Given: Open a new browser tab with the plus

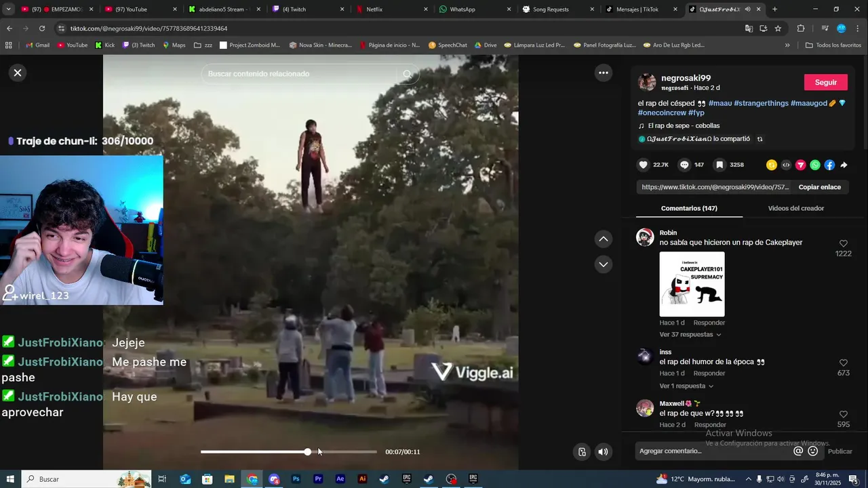Looking at the screenshot, I should tap(774, 9).
